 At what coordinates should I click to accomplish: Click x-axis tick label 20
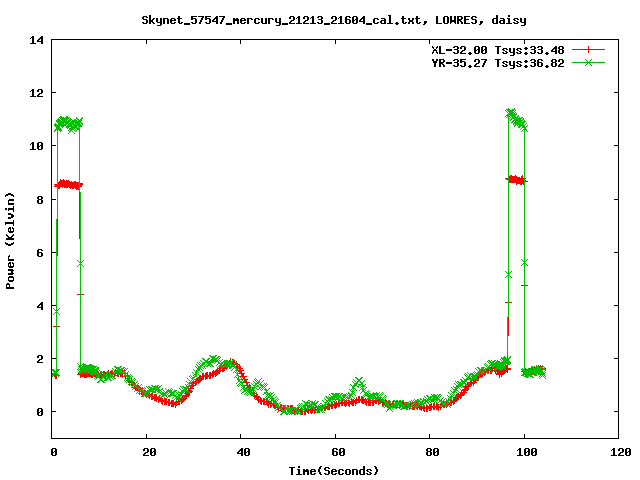[x=149, y=452]
